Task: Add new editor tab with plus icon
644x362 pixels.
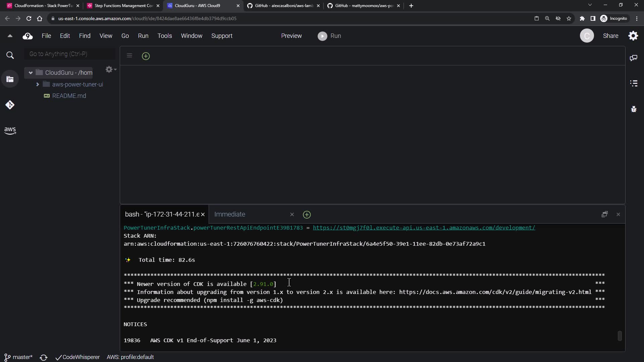Action: (146, 56)
